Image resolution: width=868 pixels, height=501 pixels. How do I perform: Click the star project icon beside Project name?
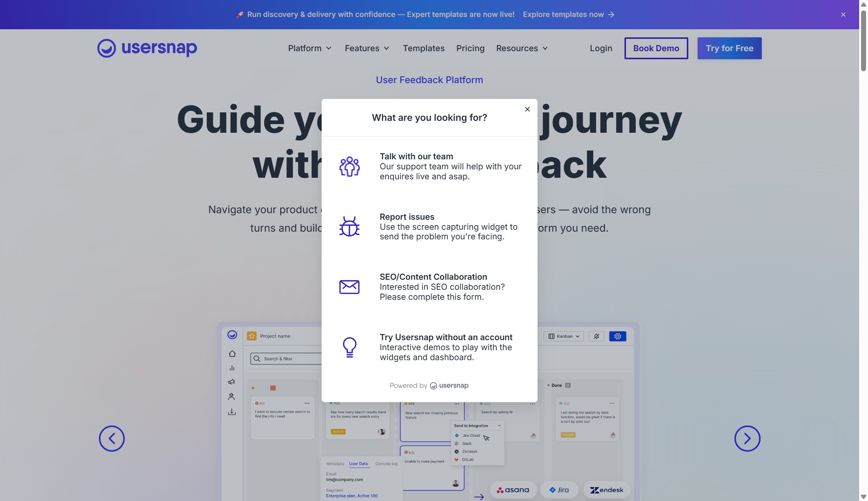(x=252, y=336)
